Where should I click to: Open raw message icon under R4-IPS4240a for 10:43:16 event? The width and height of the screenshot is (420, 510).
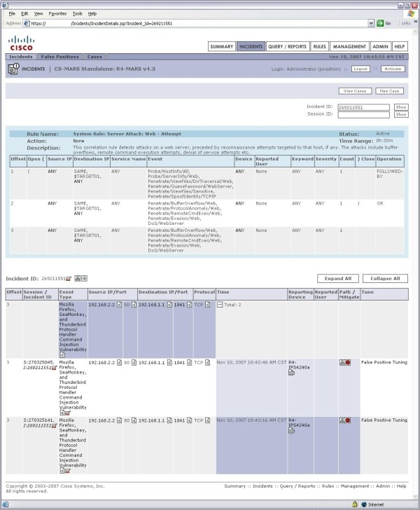[292, 431]
